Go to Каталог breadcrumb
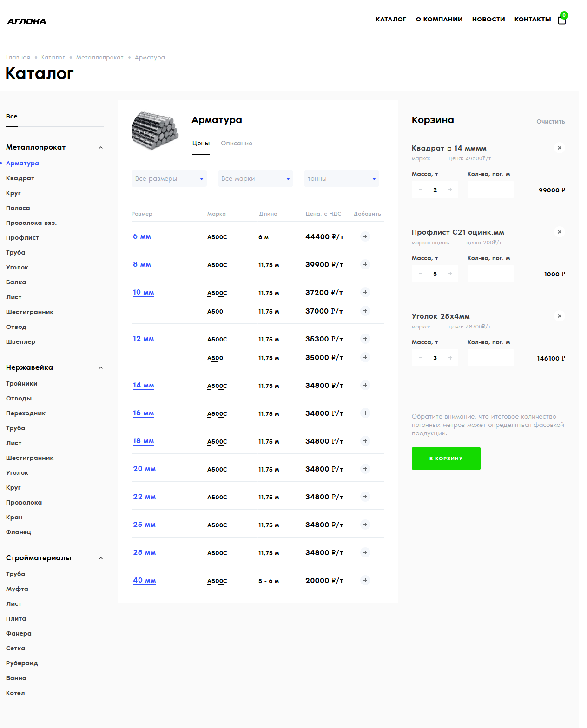587x728 pixels. coord(53,58)
